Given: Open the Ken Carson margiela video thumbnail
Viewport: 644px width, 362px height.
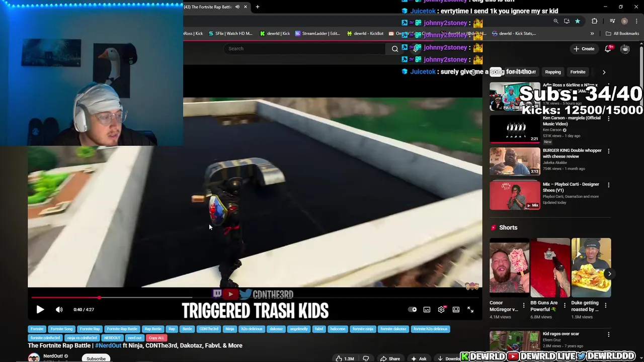Looking at the screenshot, I should pyautogui.click(x=515, y=129).
